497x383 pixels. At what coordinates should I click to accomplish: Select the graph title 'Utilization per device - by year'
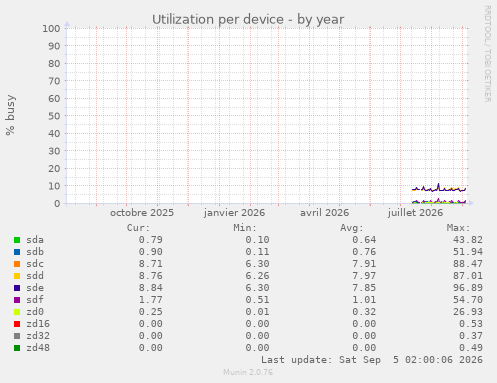[248, 20]
